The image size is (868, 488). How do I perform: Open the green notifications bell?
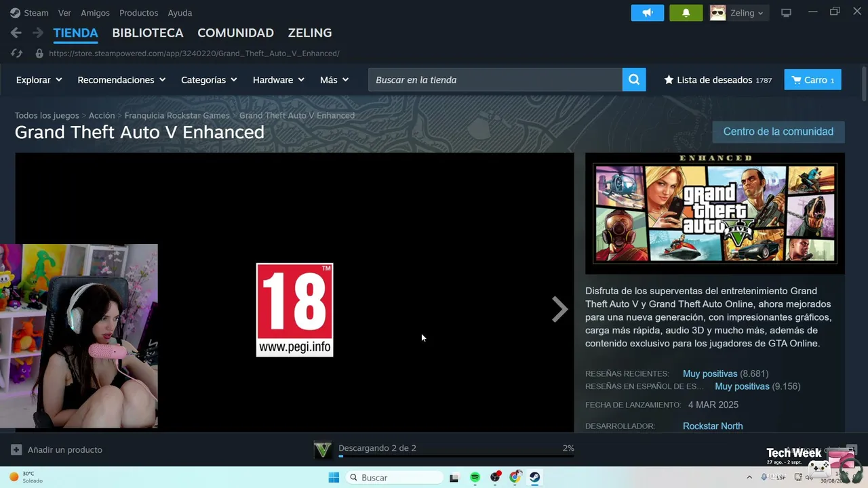pos(686,13)
